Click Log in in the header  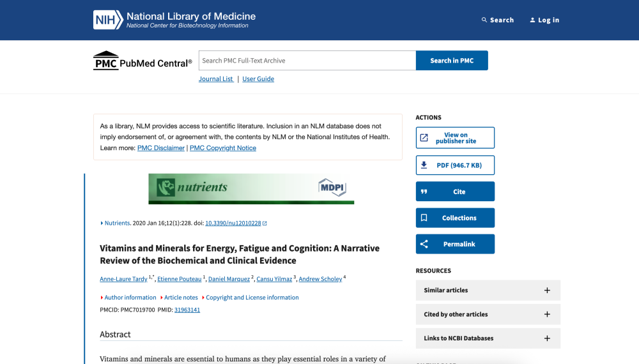pyautogui.click(x=544, y=20)
